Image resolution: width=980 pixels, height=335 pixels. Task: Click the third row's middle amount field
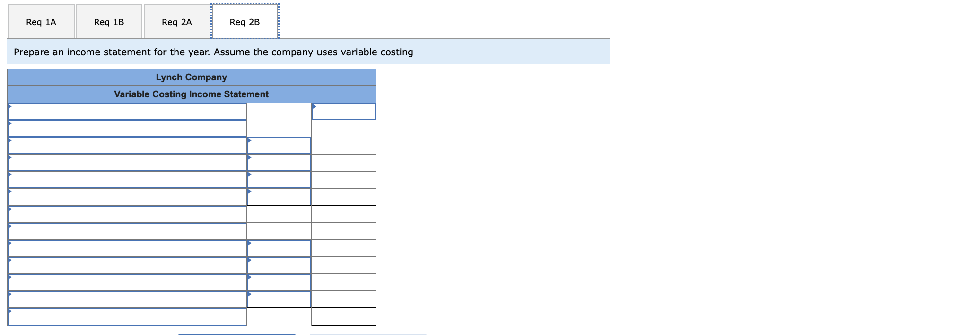(280, 146)
